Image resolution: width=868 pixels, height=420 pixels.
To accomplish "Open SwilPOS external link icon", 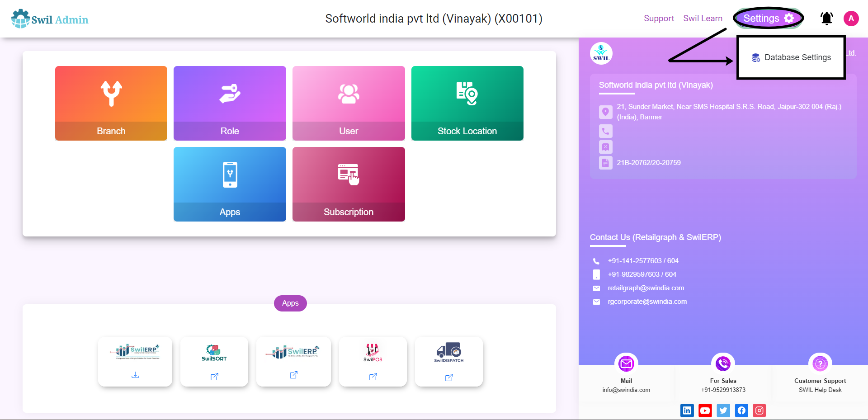I will pos(373,377).
